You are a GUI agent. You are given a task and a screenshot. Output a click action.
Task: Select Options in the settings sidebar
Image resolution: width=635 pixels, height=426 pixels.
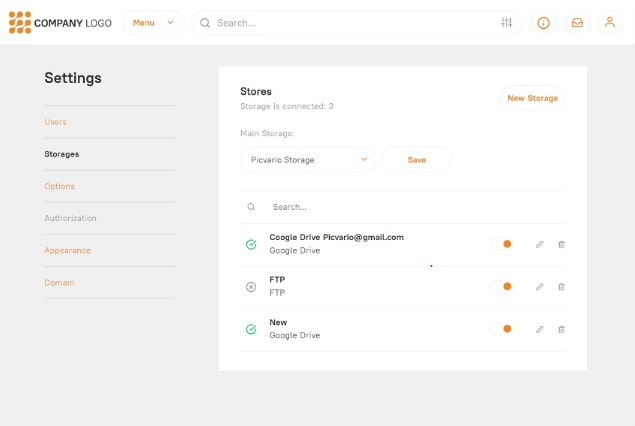coord(59,186)
